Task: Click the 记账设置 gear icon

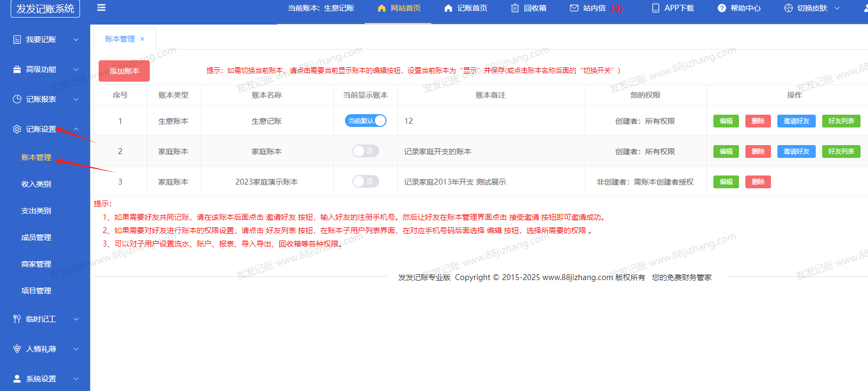Action: point(17,129)
